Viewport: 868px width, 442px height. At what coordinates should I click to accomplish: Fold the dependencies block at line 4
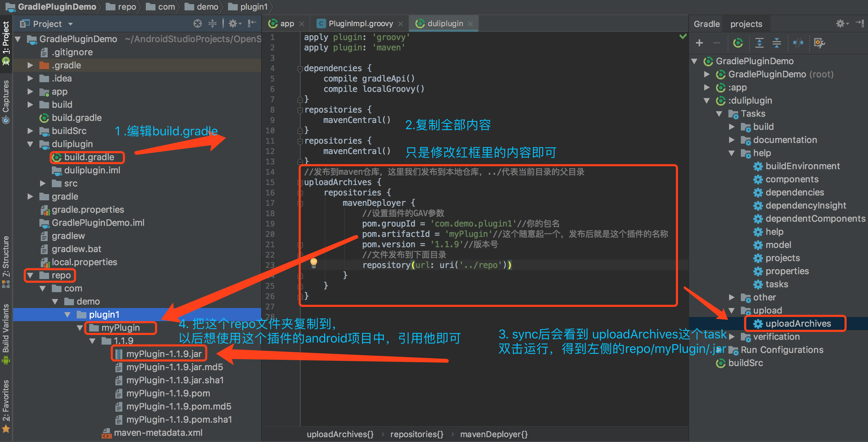pyautogui.click(x=300, y=68)
